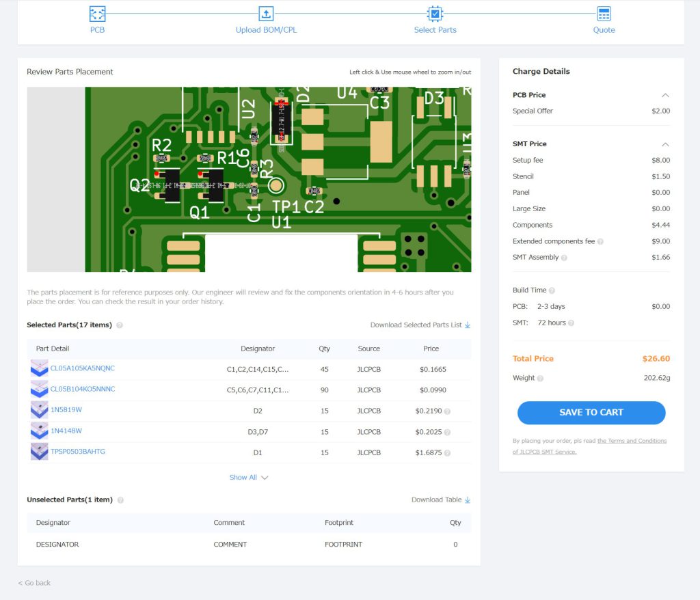
Task: Click the Upload BOM/CPL step icon
Action: click(266, 14)
